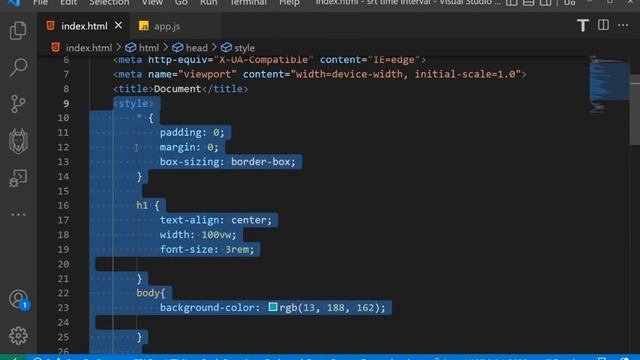Screen dimensions: 640x360
Task: Click line number 9 in the gutter
Action: point(66,104)
